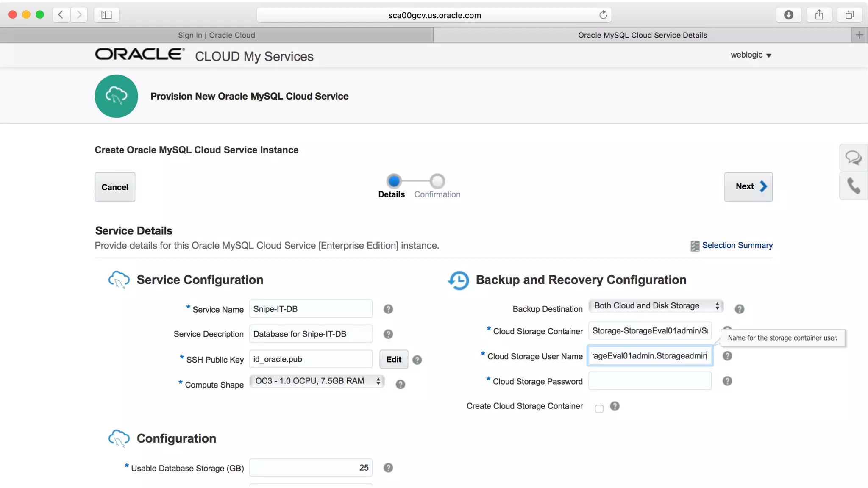Open the Compute Shape dropdown
Image resolution: width=868 pixels, height=488 pixels.
click(x=317, y=381)
